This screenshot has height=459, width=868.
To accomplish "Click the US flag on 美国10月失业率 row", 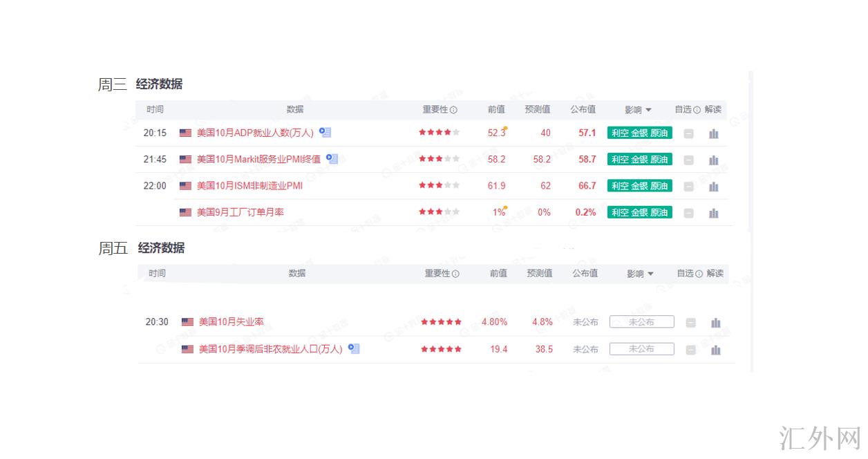I will [x=187, y=321].
